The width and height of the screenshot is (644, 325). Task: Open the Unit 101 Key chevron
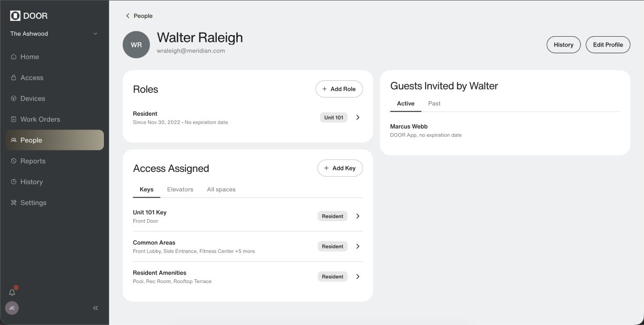pos(358,216)
